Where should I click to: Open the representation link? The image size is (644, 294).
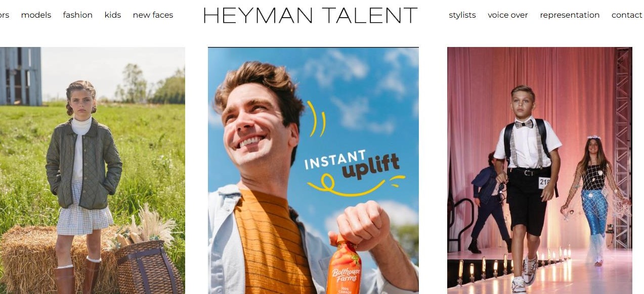click(x=570, y=15)
